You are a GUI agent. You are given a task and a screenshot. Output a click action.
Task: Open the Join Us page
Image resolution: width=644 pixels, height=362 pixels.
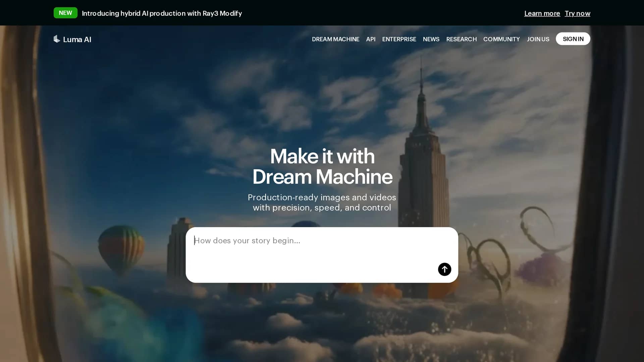[538, 39]
